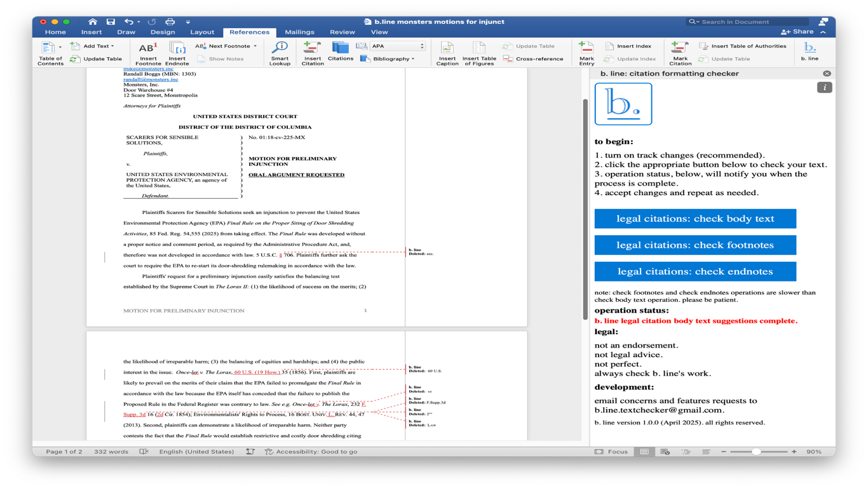Switch to Draft view
Image resolution: width=868 pixels, height=488 pixels.
[706, 452]
